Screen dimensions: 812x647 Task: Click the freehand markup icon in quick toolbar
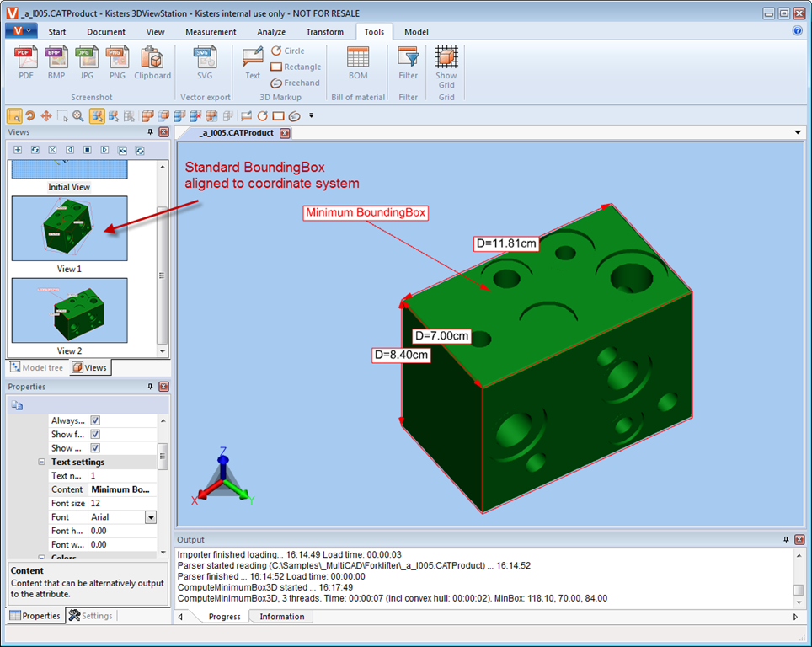pos(295,116)
